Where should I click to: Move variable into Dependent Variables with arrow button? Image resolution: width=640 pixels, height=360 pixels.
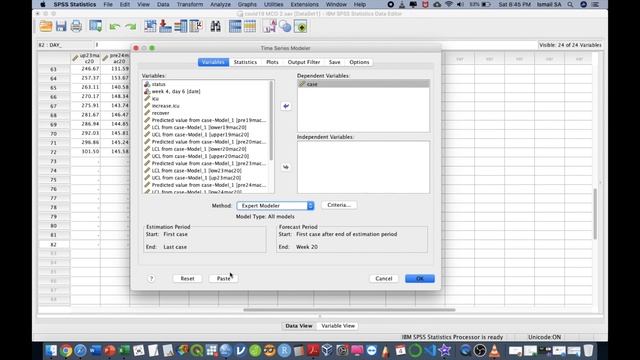tap(286, 106)
